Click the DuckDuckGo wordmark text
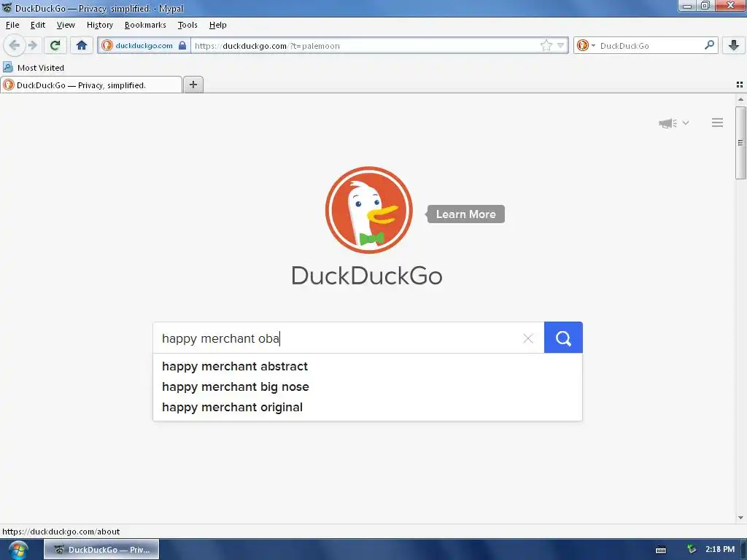Viewport: 747px width, 560px height. [367, 276]
